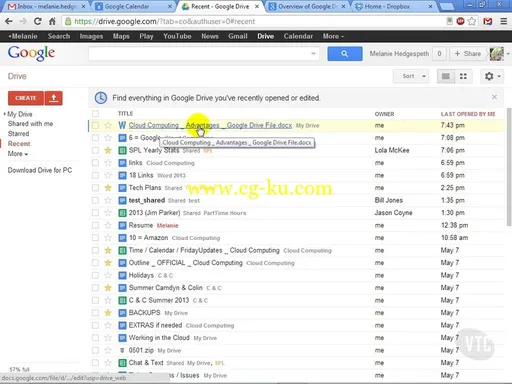This screenshot has width=512, height=384.
Task: Open the Tech Plans document title
Action: pyautogui.click(x=145, y=188)
